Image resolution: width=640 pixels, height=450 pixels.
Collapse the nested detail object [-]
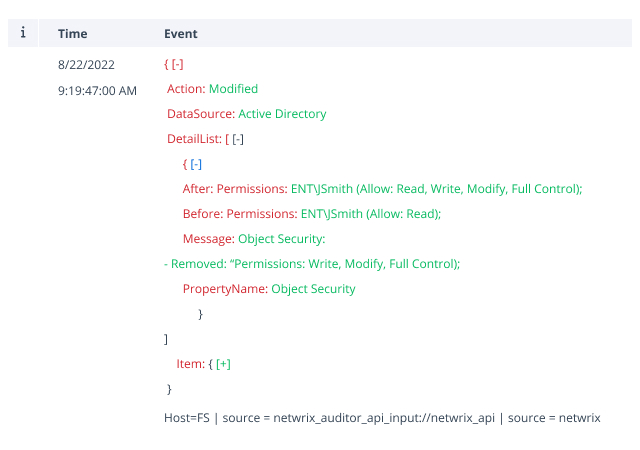point(196,164)
